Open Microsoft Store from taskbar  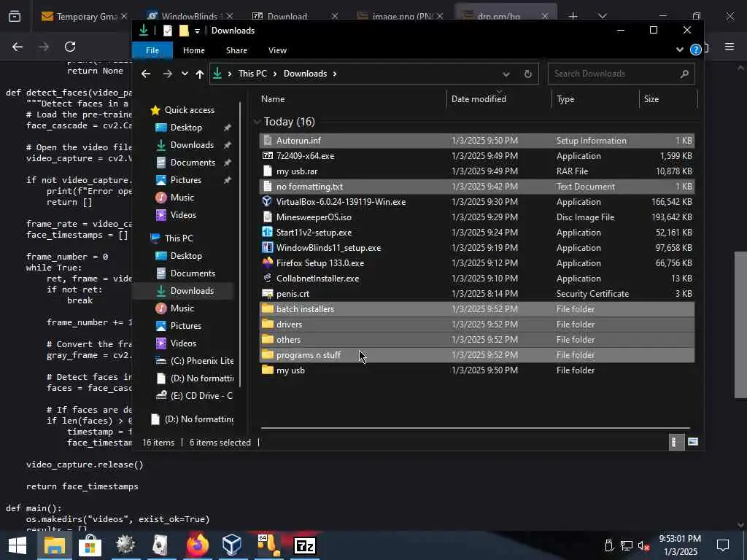[x=90, y=545]
